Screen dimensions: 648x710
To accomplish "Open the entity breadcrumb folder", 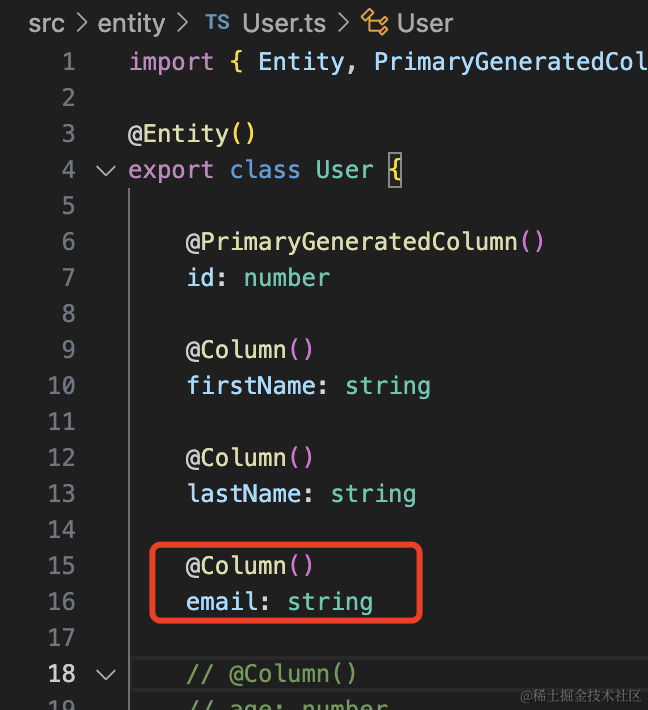I will tap(130, 23).
